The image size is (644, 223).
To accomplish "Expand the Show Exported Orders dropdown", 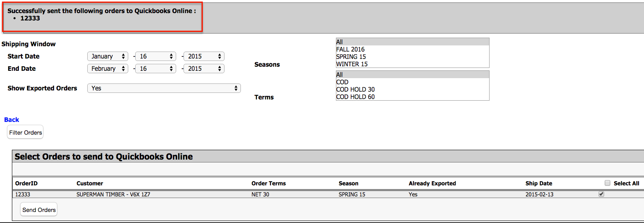I will pos(164,88).
